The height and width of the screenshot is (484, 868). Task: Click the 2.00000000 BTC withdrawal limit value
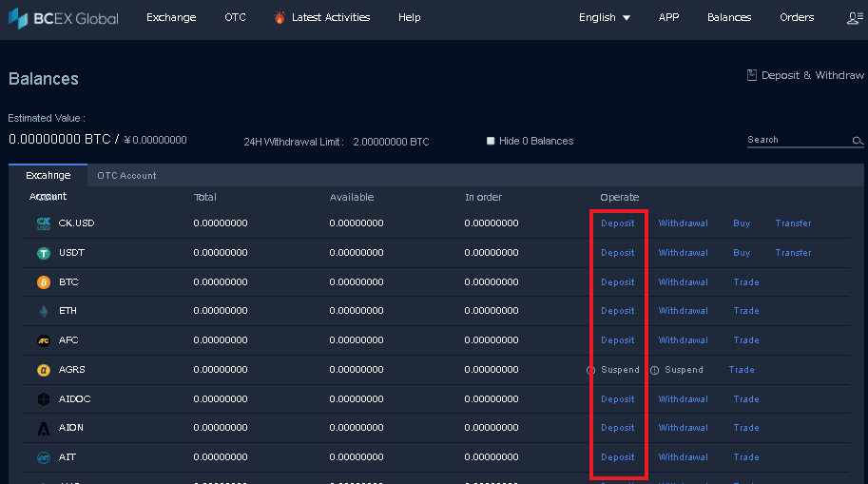pyautogui.click(x=391, y=142)
